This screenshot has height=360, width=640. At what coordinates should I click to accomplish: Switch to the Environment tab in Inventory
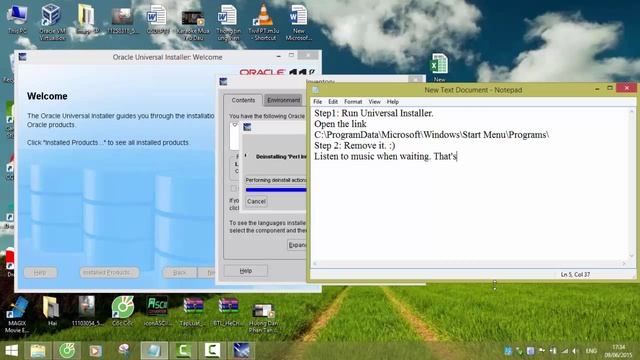tap(284, 100)
